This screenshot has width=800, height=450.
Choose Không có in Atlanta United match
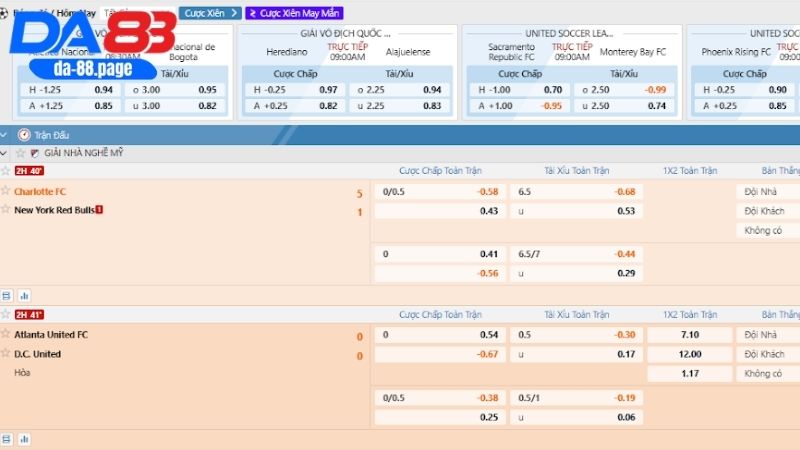coord(768,373)
